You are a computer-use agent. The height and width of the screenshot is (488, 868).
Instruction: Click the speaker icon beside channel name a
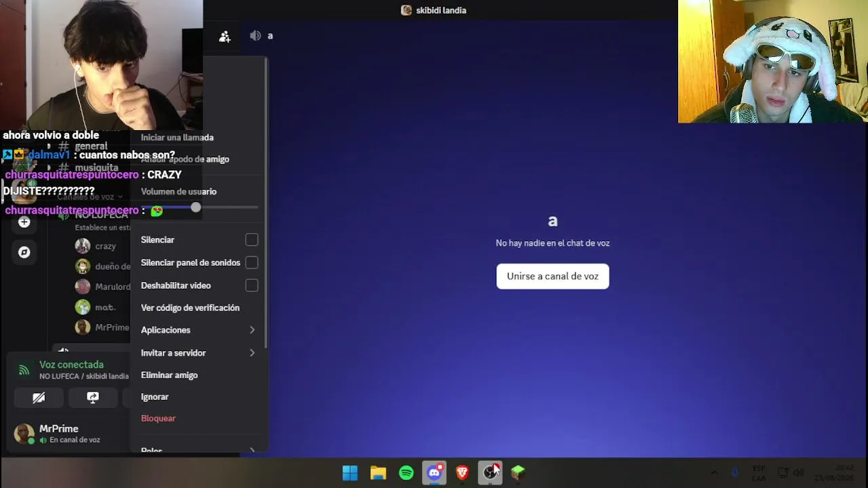tap(255, 36)
